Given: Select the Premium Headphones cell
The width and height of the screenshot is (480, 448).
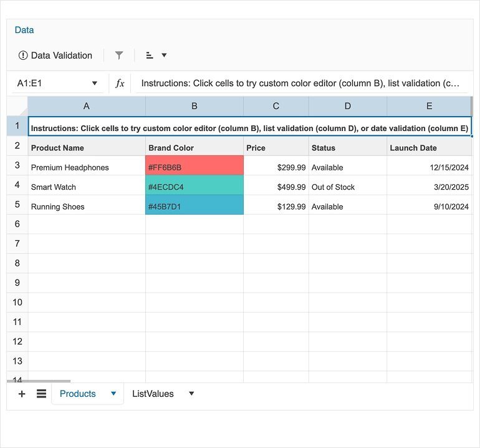Looking at the screenshot, I should point(87,165).
